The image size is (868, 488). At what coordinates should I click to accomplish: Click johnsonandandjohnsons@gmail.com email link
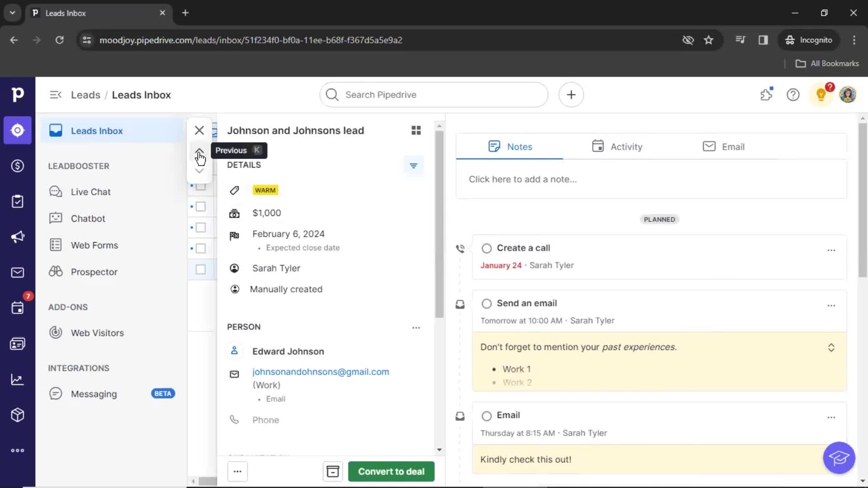click(321, 371)
